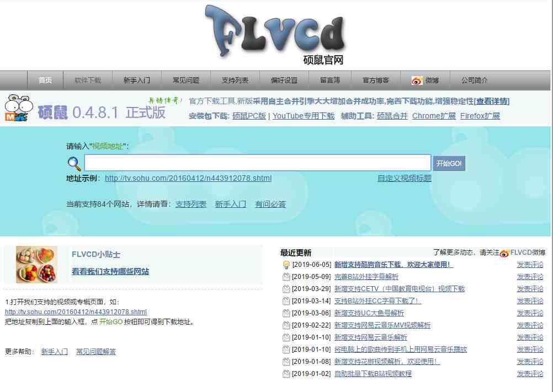This screenshot has width=553, height=392.
Task: Open the 公司简介 navigation tab
Action: click(474, 80)
